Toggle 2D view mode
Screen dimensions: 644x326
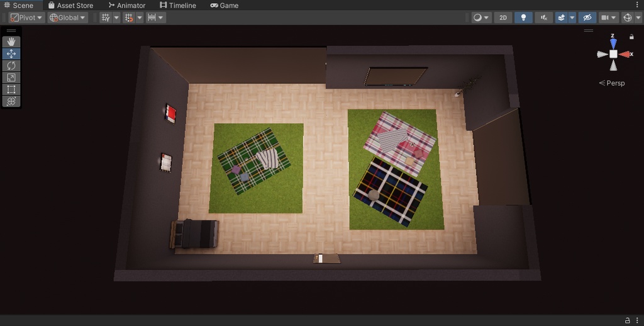(x=502, y=18)
